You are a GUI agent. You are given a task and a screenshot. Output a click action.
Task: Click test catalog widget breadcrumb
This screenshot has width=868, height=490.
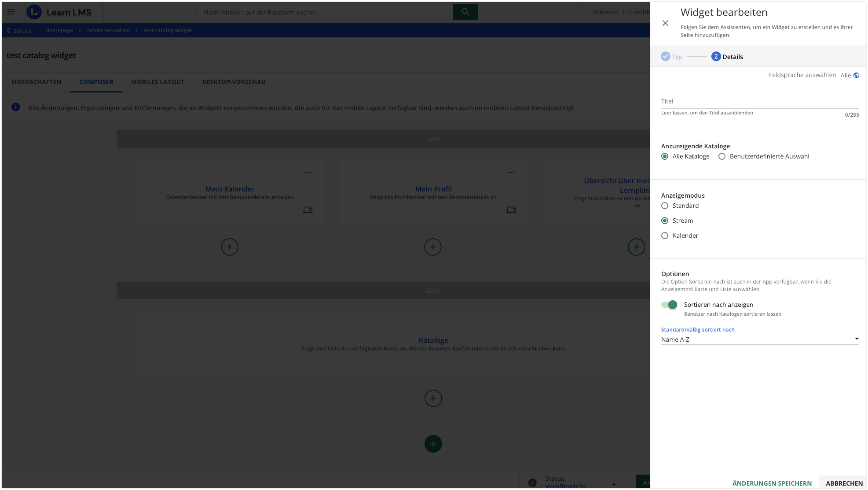pos(168,30)
